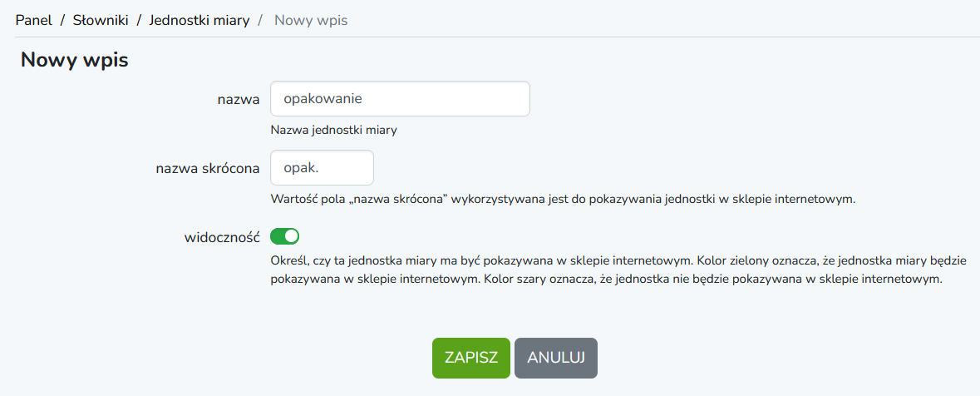
Task: Cancel with the ANULUJ button
Action: tap(556, 358)
